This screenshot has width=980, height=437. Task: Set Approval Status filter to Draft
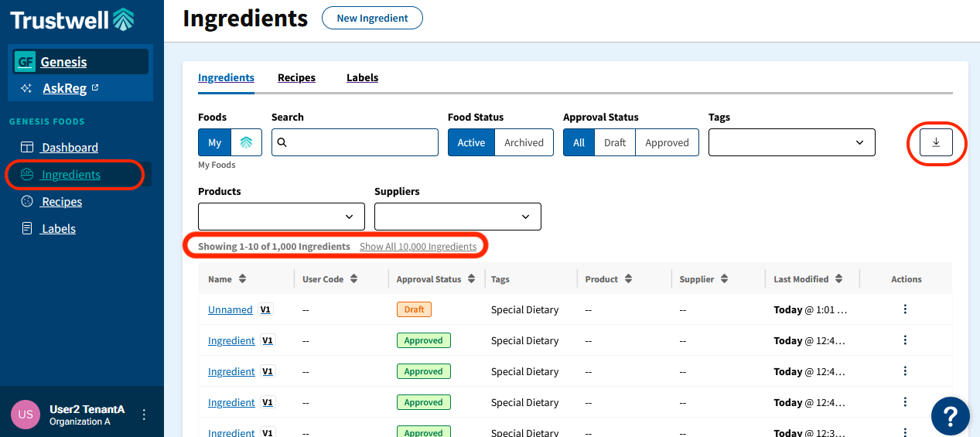[x=615, y=142]
